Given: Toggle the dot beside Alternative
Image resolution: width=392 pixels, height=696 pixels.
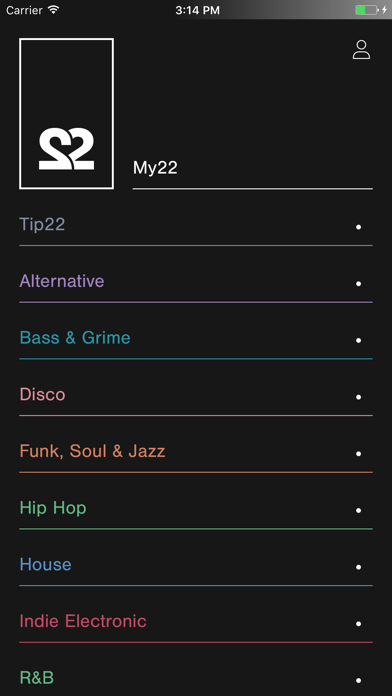Looking at the screenshot, I should 358,284.
